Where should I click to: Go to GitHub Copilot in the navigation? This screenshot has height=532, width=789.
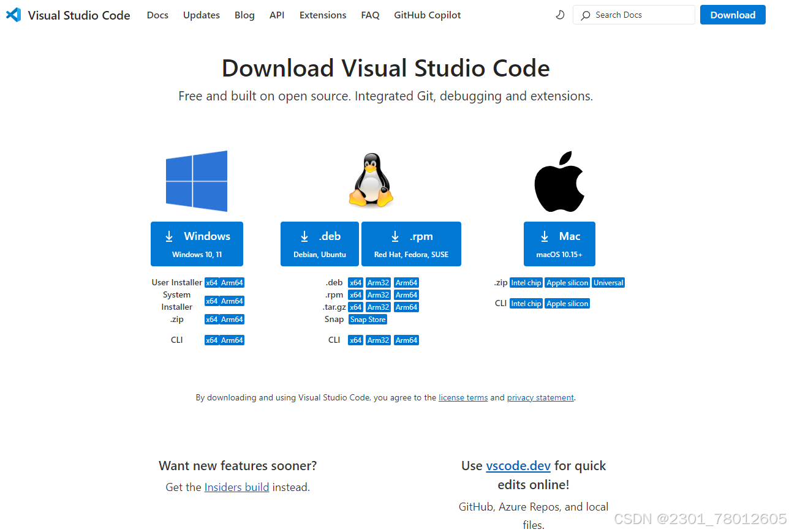coord(428,15)
